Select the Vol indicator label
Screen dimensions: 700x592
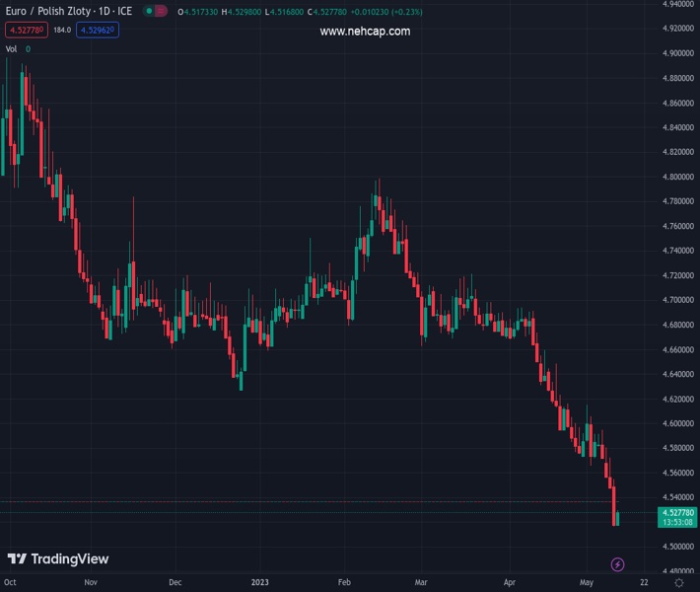point(11,48)
